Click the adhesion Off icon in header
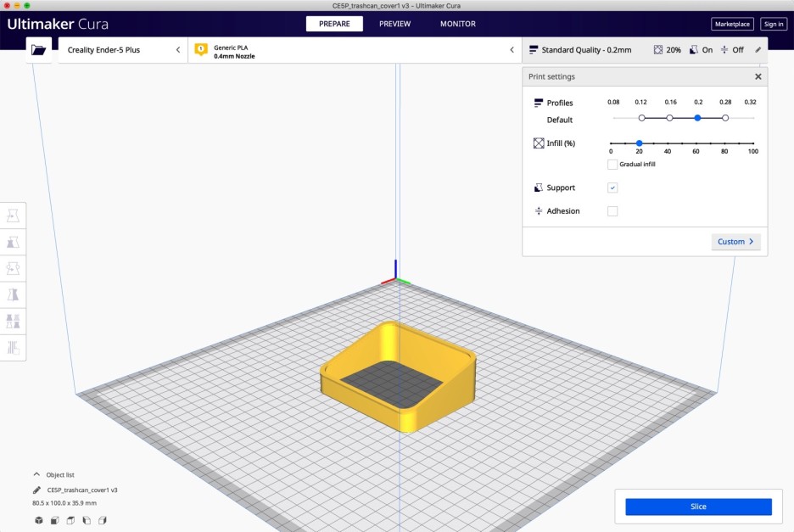Image resolution: width=794 pixels, height=532 pixels. click(x=724, y=50)
